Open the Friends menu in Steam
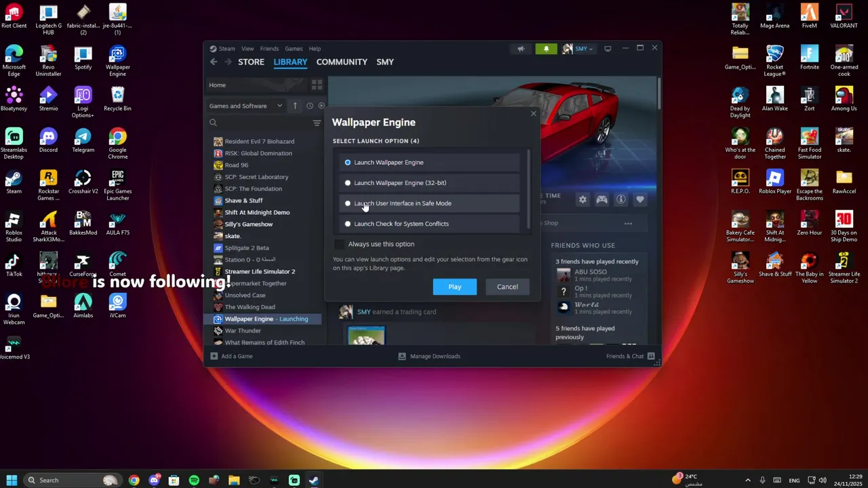This screenshot has width=868, height=488. point(269,49)
